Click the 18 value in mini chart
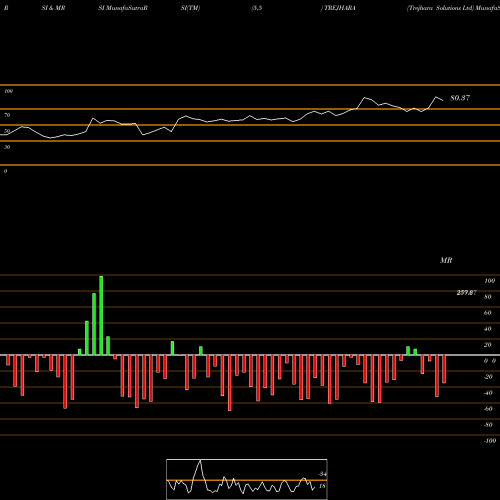 [322, 486]
